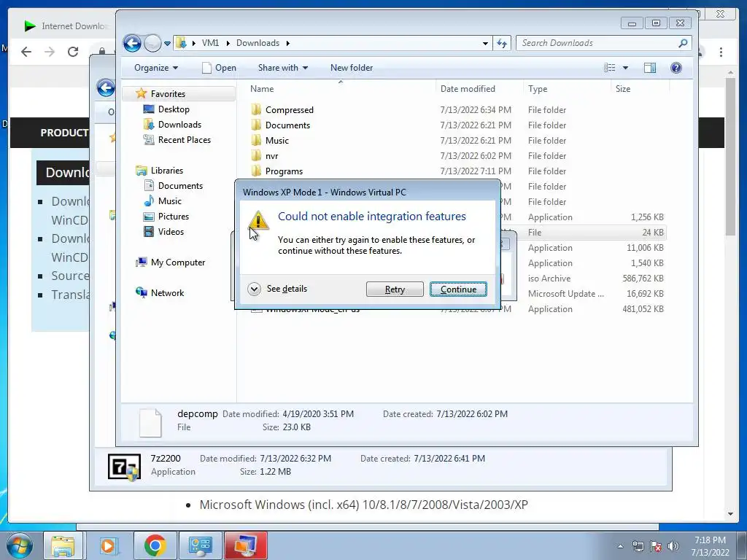The width and height of the screenshot is (747, 560).
Task: Open the view options dropdown arrow
Action: (625, 68)
